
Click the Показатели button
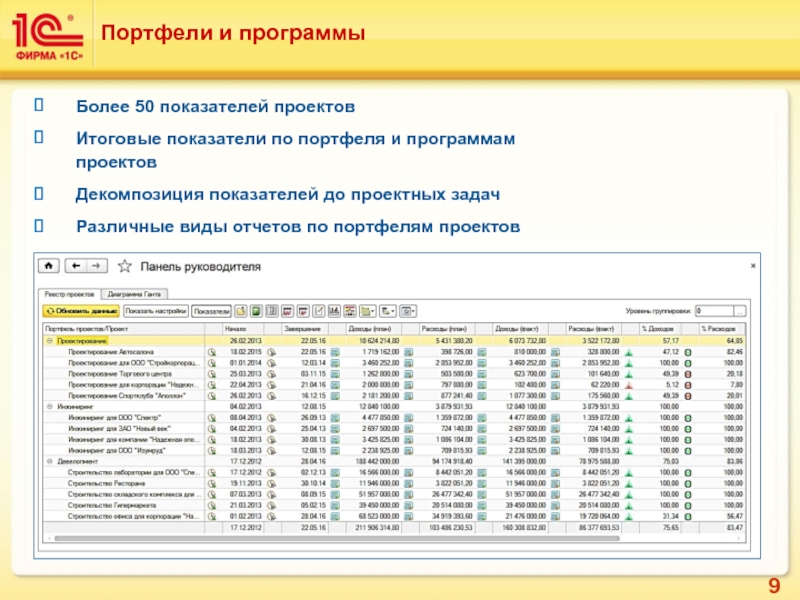click(211, 311)
